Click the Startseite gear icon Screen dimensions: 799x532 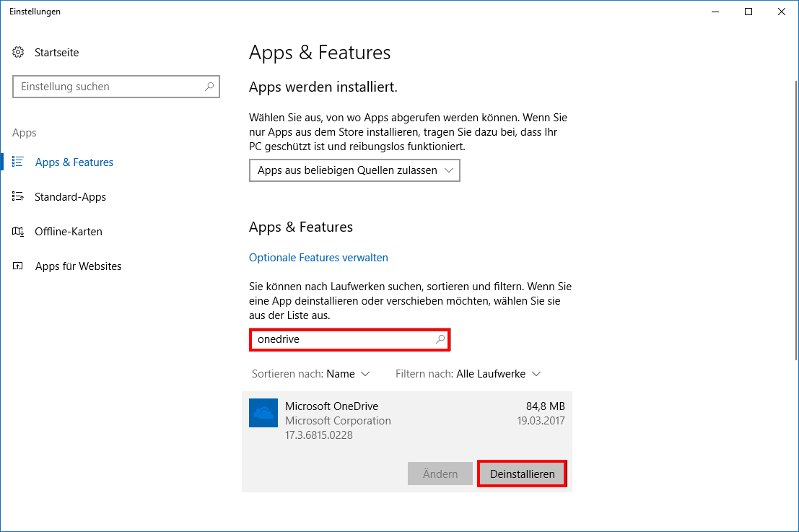[x=18, y=52]
